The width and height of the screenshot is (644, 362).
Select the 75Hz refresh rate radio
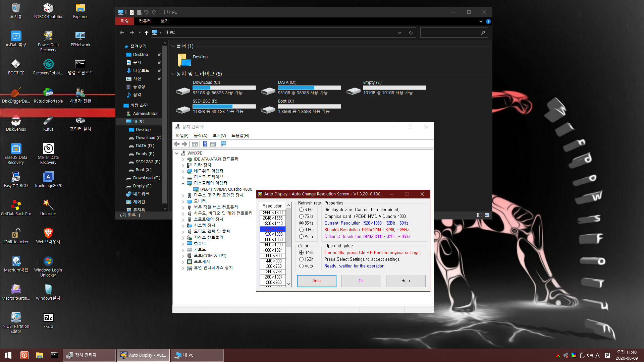coord(306,216)
